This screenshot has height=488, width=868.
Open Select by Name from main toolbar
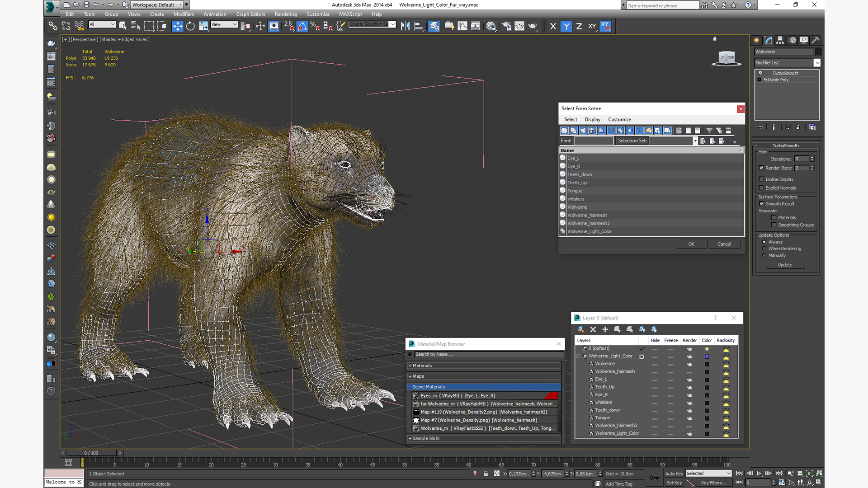click(135, 26)
